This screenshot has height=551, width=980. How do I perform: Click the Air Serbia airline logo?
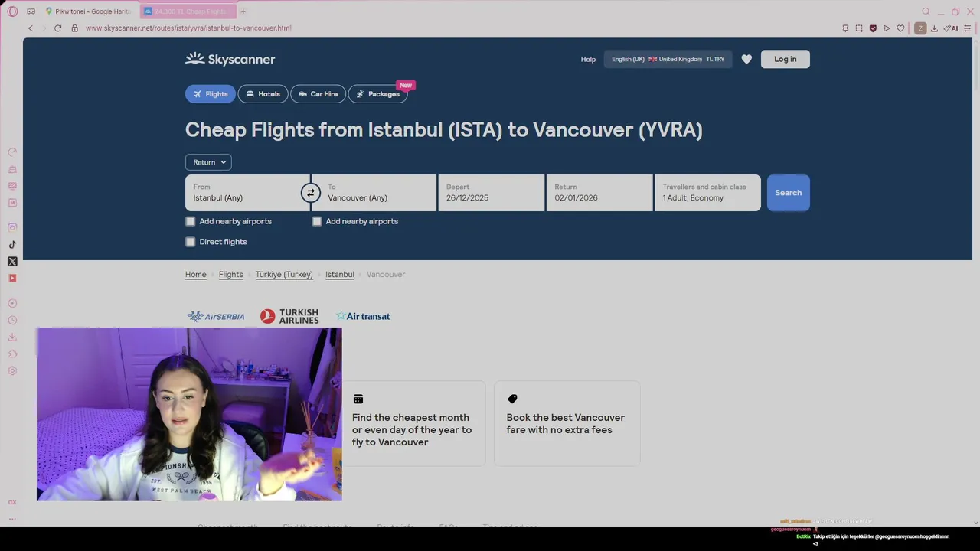click(216, 316)
